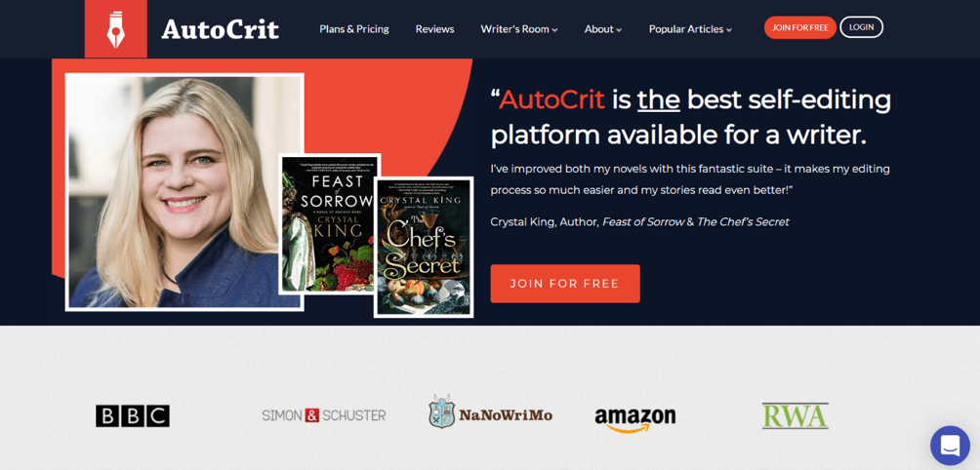This screenshot has width=980, height=470.
Task: Open the chat widget bubble icon
Action: point(950,445)
